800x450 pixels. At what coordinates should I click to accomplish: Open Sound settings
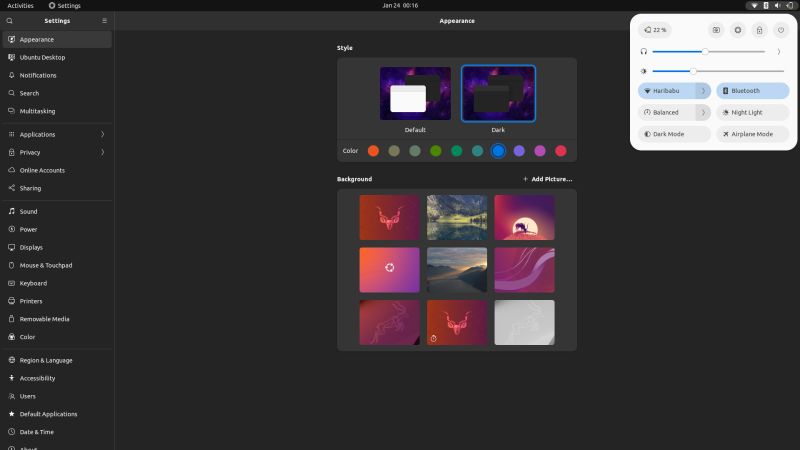coord(57,211)
